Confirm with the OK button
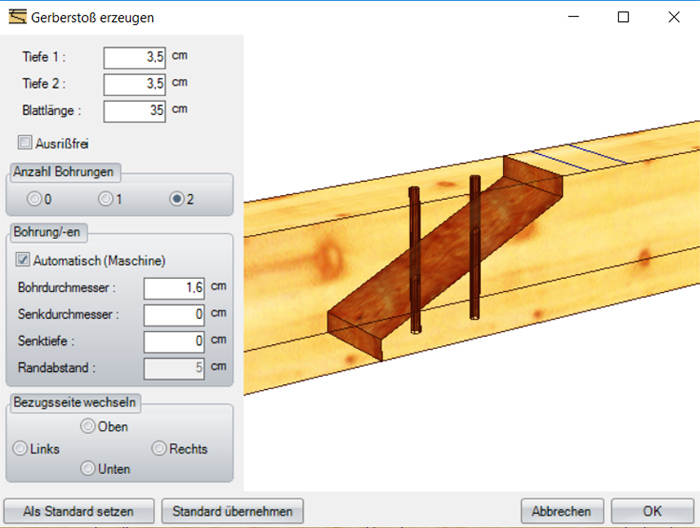Viewport: 700px width, 528px height. point(652,511)
